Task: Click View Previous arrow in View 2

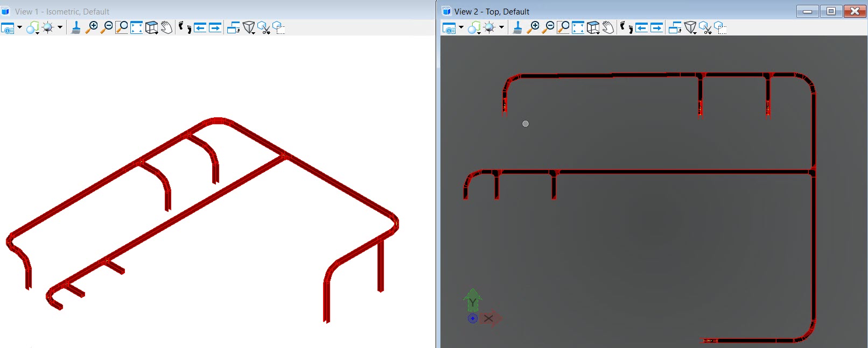Action: 642,28
